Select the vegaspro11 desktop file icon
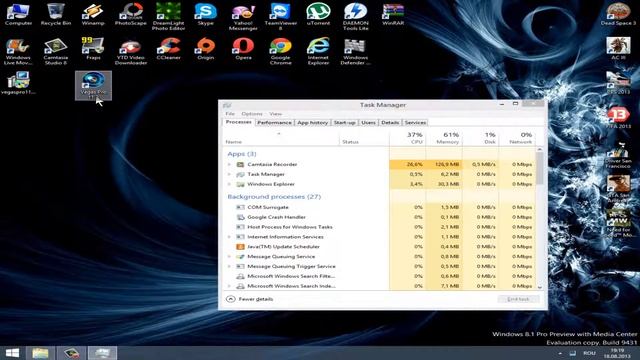The height and width of the screenshot is (360, 640). point(18,83)
